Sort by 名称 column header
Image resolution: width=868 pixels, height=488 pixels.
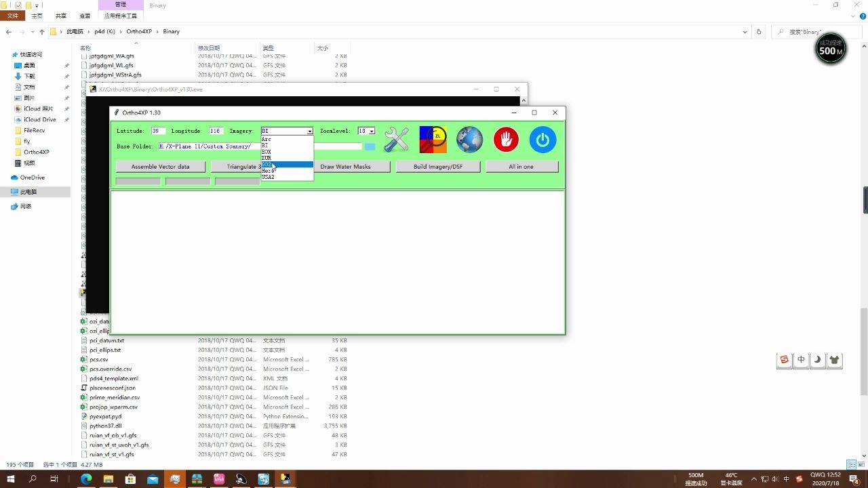[85, 48]
